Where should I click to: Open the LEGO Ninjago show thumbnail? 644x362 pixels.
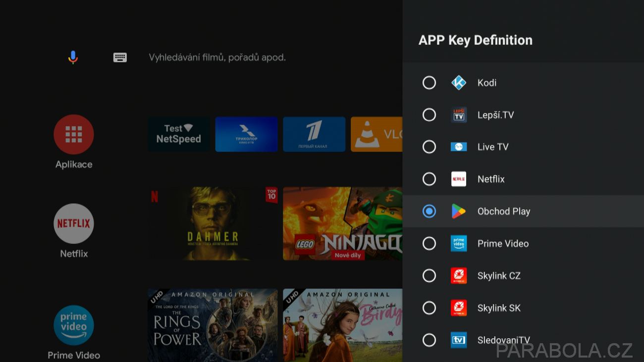(x=342, y=223)
